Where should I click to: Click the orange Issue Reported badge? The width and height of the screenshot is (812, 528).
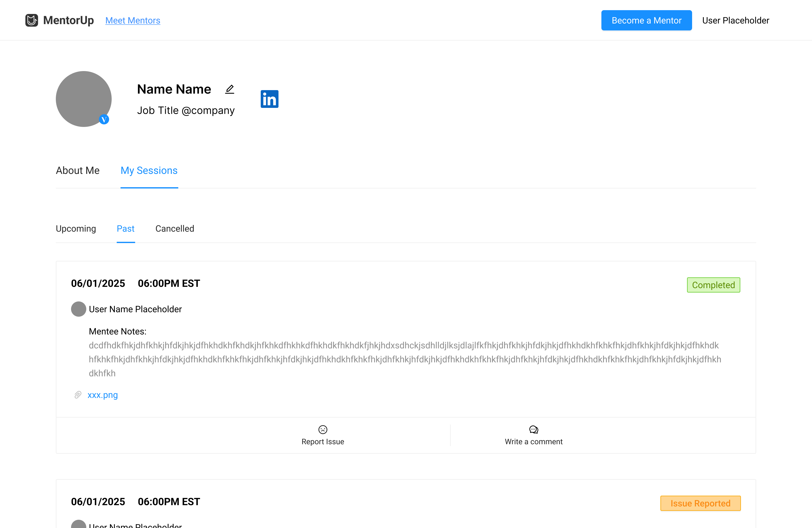(700, 503)
